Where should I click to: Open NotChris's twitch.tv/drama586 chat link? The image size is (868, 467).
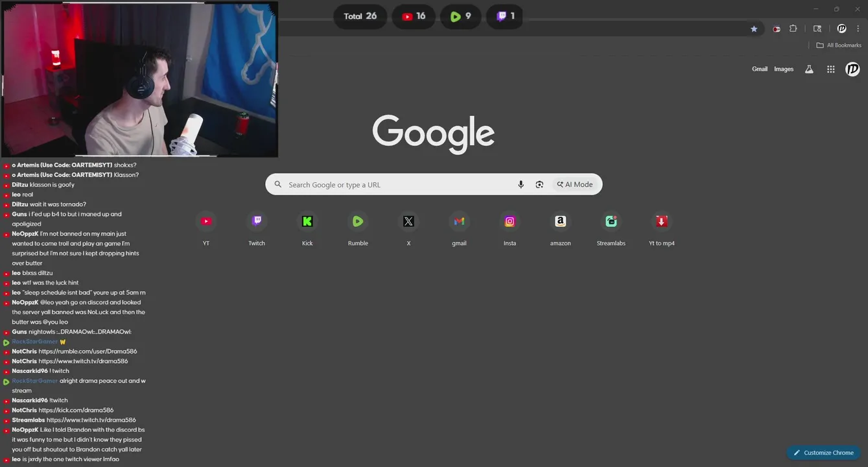tap(83, 361)
